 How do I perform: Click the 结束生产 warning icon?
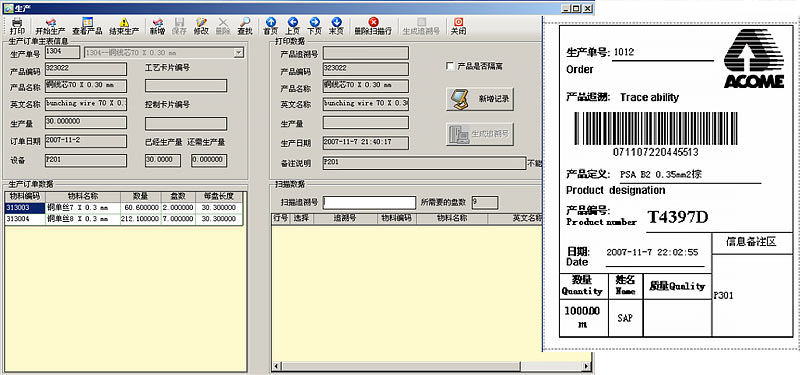(x=124, y=22)
